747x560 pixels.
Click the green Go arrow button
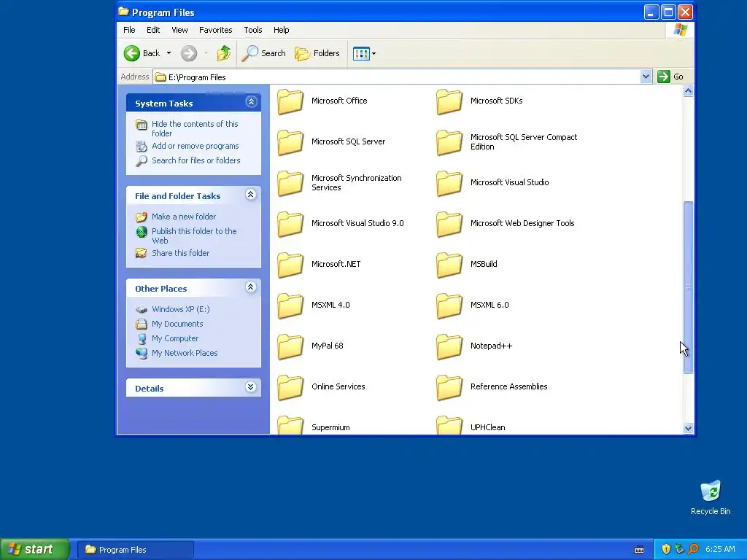pyautogui.click(x=664, y=77)
